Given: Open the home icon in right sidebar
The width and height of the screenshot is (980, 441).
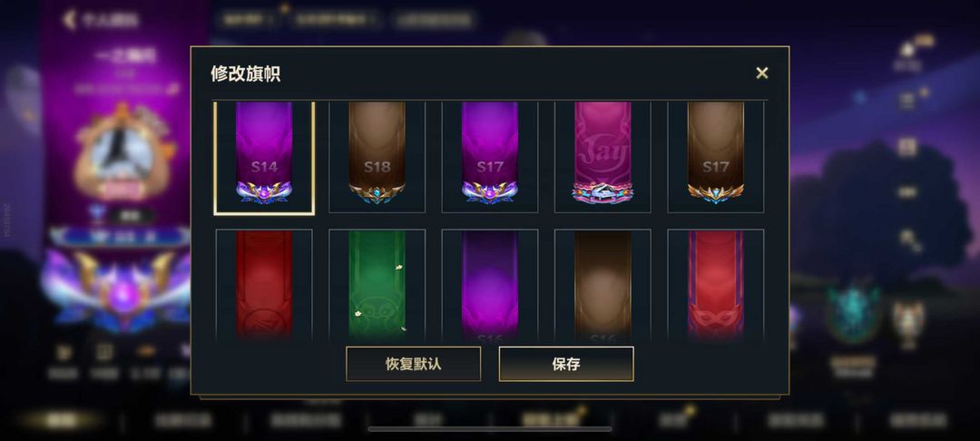Looking at the screenshot, I should pos(906,50).
